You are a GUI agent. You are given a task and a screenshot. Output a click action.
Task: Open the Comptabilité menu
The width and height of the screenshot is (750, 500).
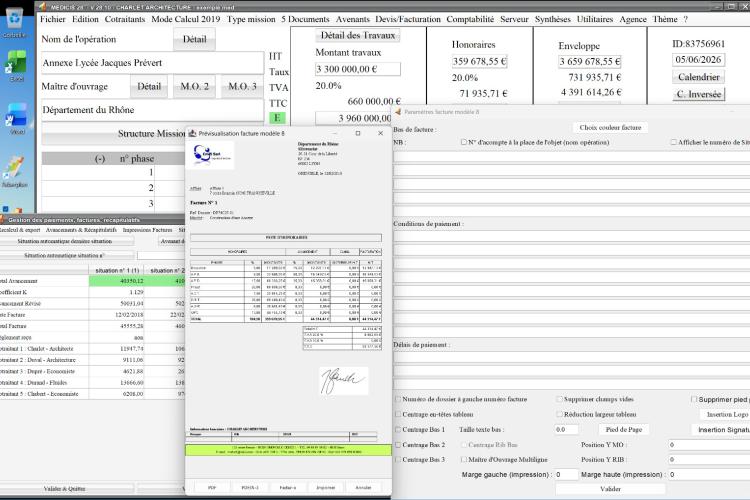470,20
